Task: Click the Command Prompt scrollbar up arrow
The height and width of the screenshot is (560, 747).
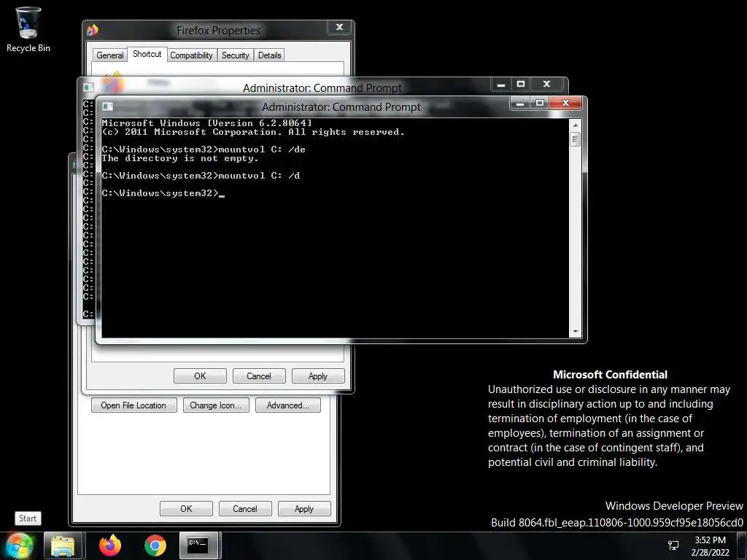Action: [576, 125]
